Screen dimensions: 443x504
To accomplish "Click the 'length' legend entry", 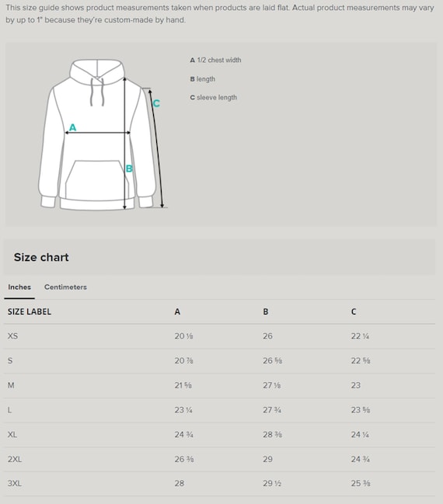I will click(x=202, y=79).
